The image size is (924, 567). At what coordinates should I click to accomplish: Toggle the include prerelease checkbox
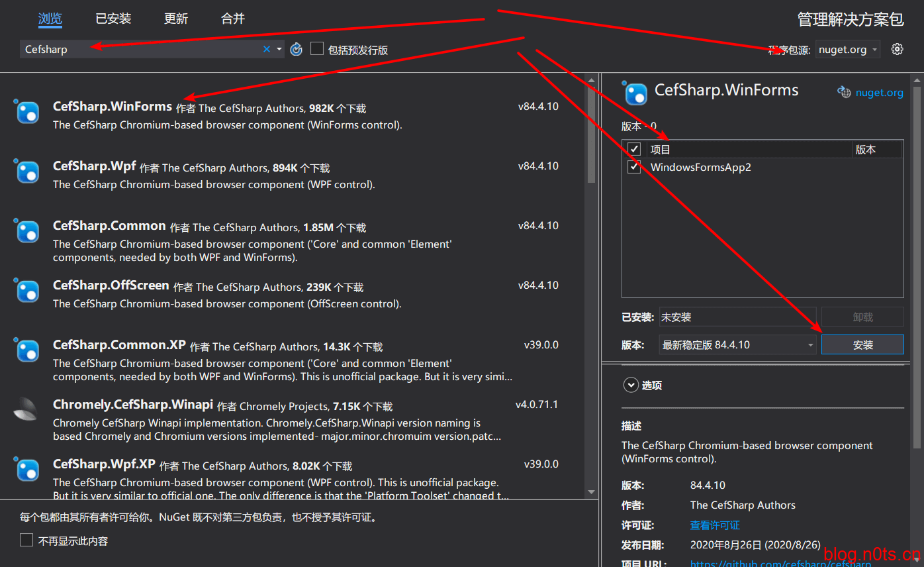click(x=317, y=48)
